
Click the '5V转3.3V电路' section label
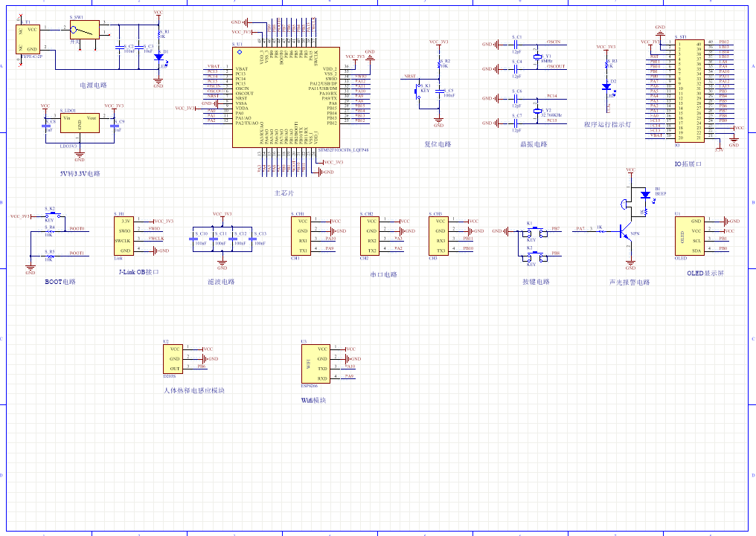point(80,173)
